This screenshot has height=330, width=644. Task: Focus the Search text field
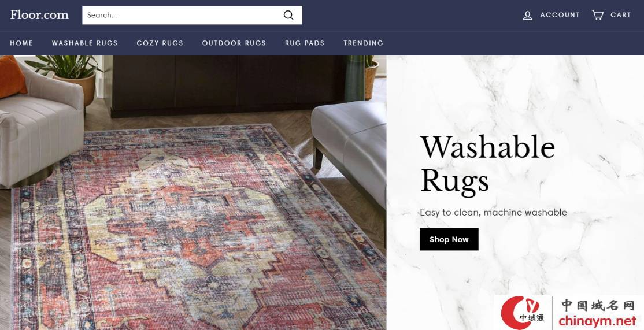(x=183, y=15)
